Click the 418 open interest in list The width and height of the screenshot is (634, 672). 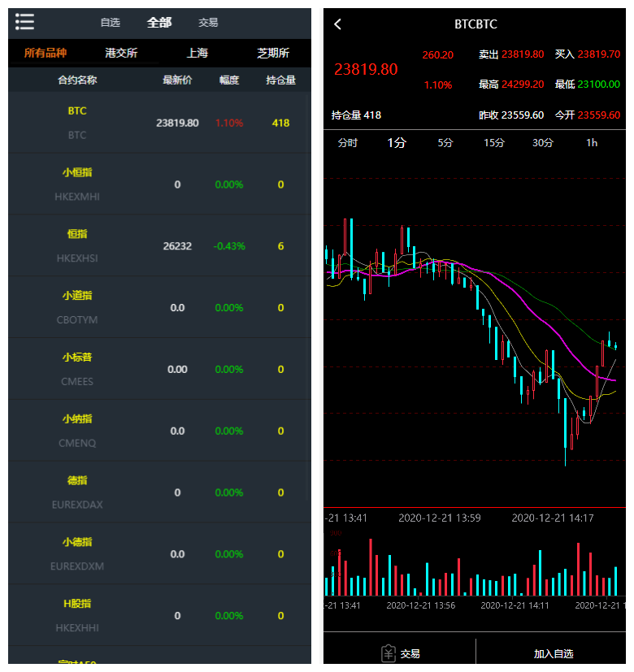280,123
